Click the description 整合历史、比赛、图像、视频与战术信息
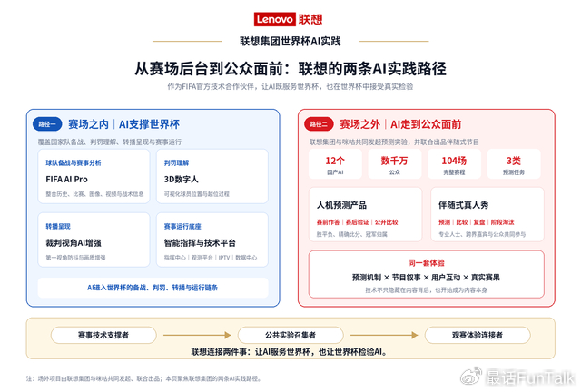Screen dimensions: 581x392 94,194
